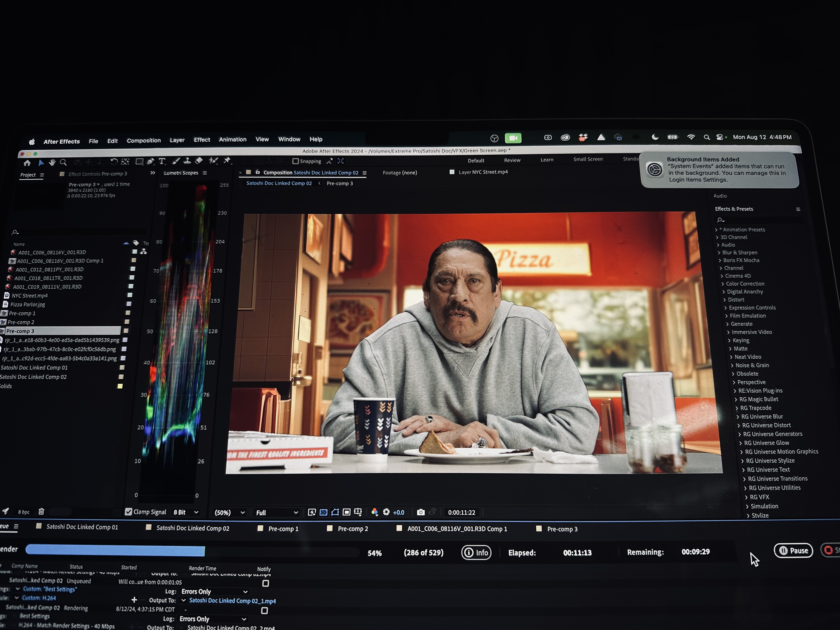Uncheck the Clamp Signal checkbox
This screenshot has width=840, height=630.
click(x=128, y=511)
